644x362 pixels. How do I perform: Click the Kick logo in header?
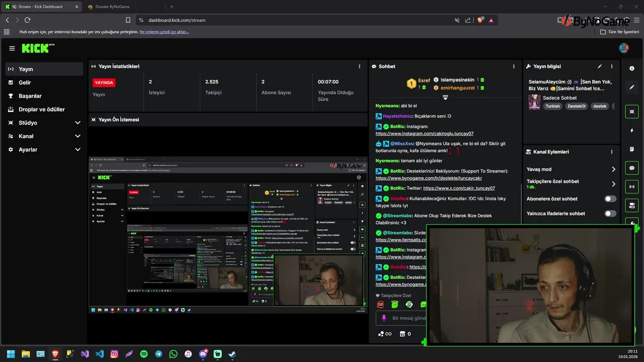pyautogui.click(x=38, y=48)
